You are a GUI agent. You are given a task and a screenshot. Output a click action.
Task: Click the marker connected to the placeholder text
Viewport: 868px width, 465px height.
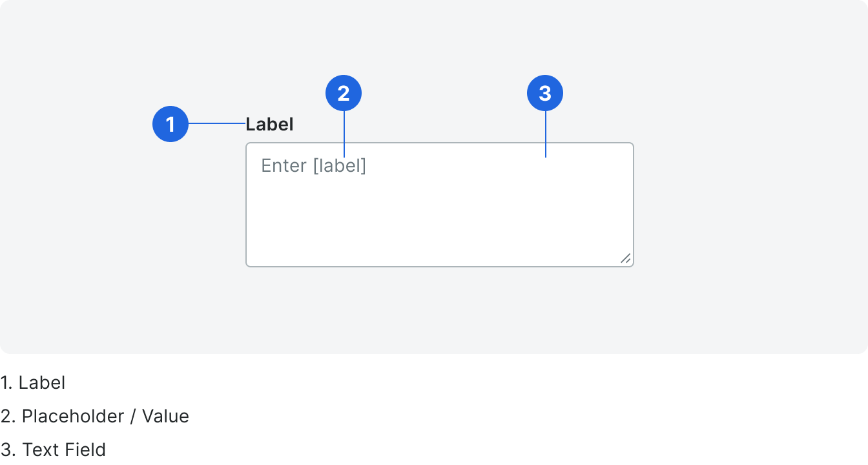pos(343,92)
